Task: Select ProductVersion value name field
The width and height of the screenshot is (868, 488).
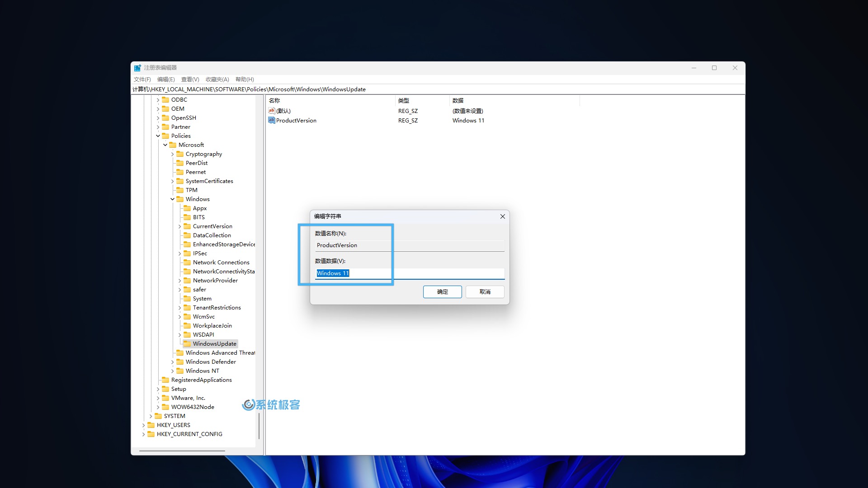Action: point(410,245)
